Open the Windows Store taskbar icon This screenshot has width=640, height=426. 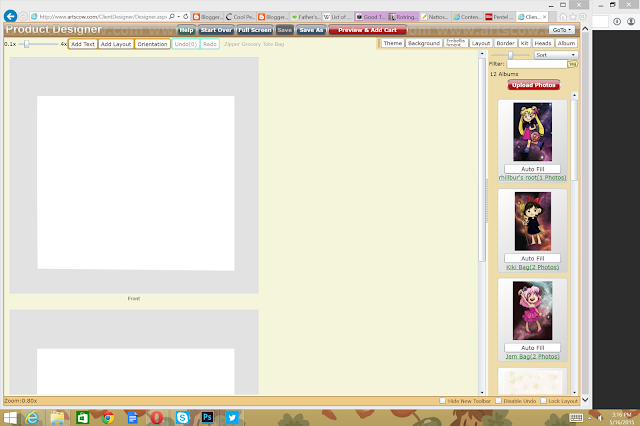pos(82,418)
